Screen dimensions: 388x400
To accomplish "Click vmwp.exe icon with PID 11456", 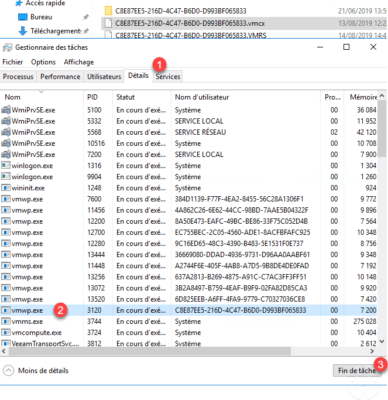I will pos(6,210).
